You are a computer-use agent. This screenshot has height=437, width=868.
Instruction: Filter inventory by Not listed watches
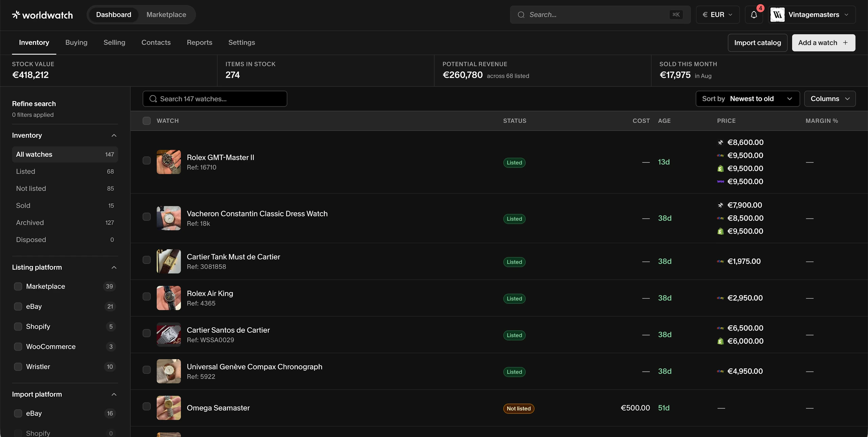[x=65, y=189]
